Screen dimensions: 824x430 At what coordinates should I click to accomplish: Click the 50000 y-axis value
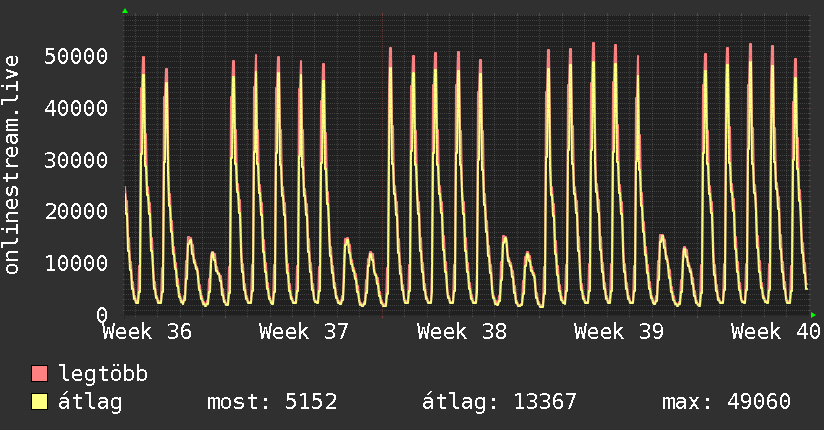[x=76, y=56]
